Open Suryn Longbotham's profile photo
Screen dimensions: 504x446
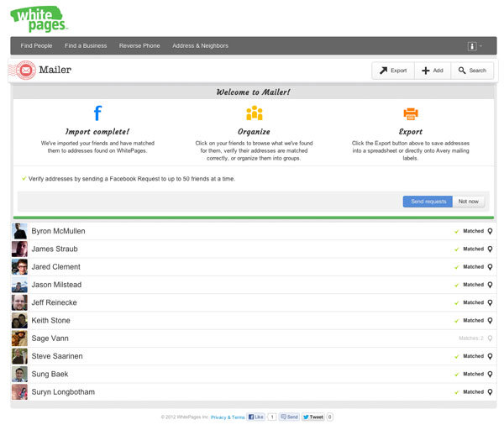click(x=19, y=392)
